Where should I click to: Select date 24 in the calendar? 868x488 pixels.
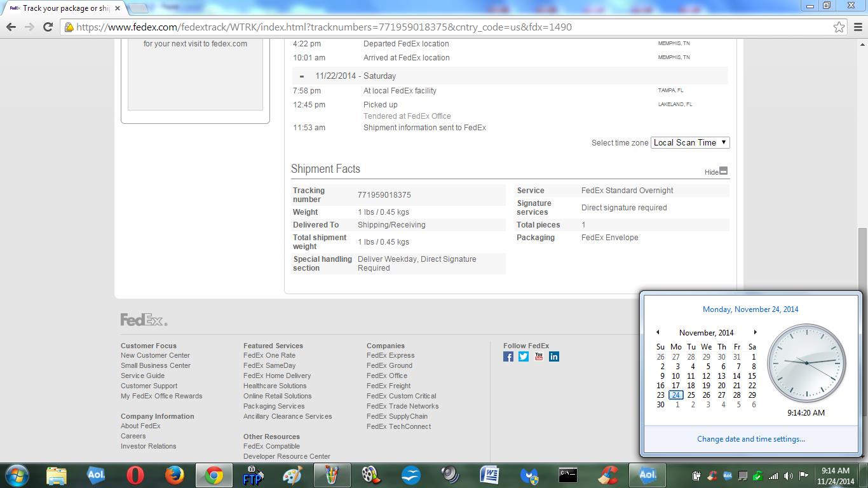pos(675,395)
